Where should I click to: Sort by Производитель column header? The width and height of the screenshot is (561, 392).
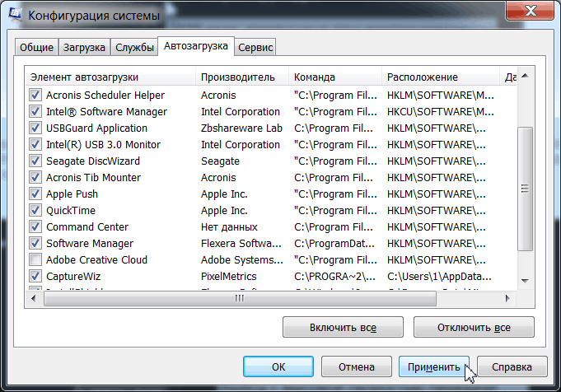tap(242, 77)
